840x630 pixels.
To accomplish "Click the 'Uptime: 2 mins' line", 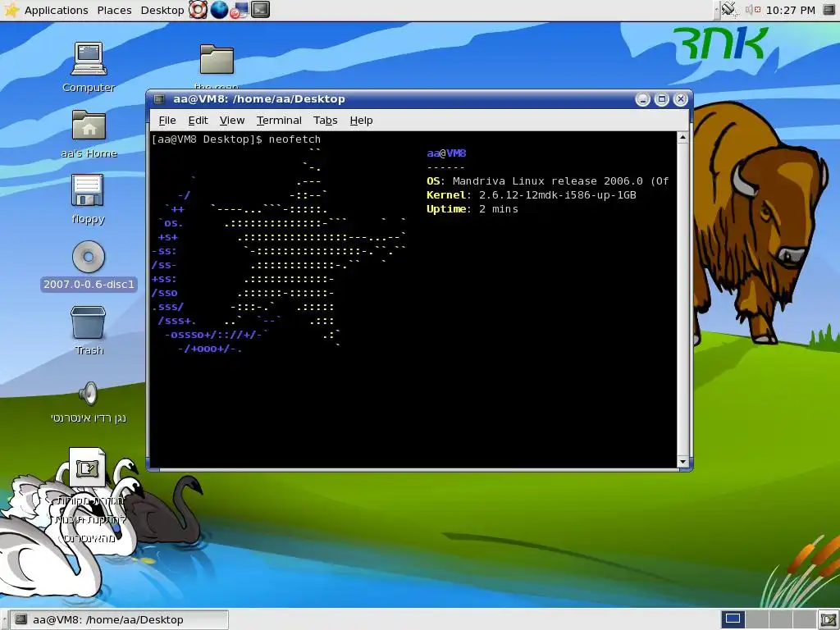I will 472,209.
